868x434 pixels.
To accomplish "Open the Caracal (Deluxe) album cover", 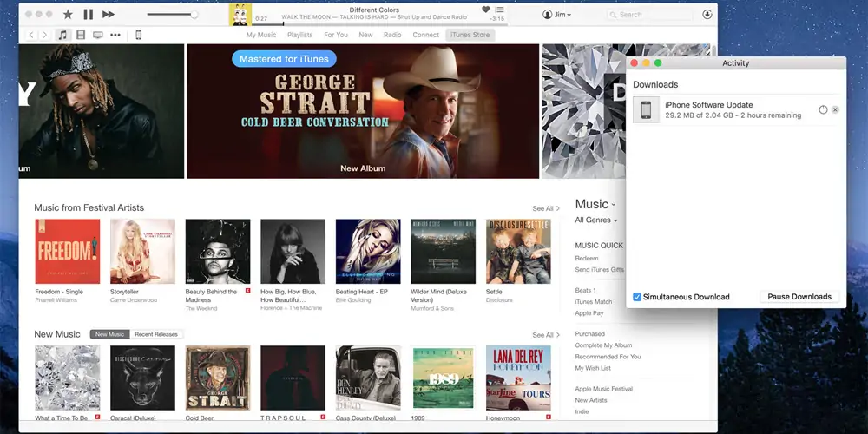I will pyautogui.click(x=143, y=378).
